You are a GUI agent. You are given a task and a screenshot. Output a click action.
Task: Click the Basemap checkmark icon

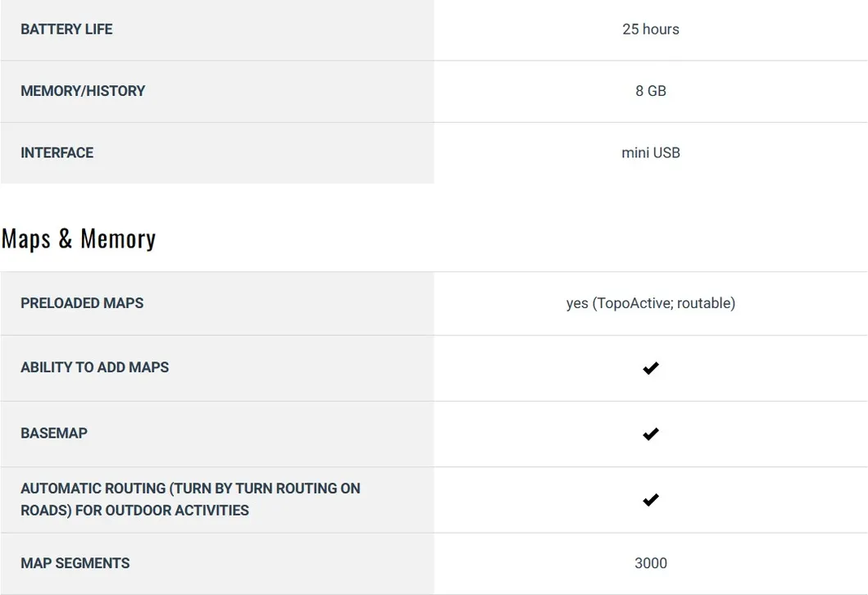(651, 434)
